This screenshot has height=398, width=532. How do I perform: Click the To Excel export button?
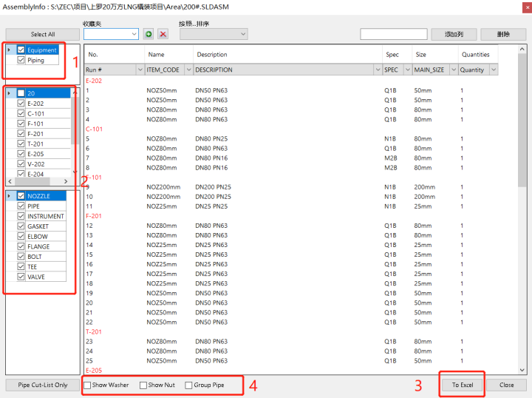click(463, 385)
